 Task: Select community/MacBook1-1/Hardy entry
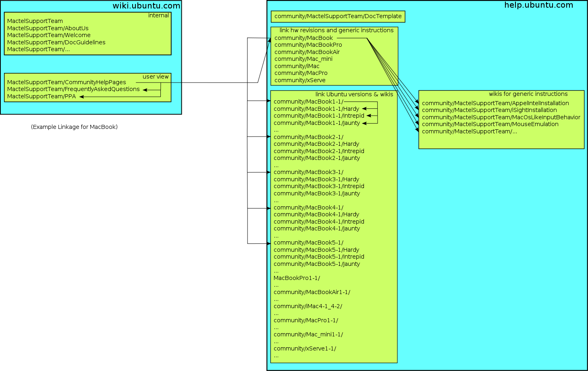pyautogui.click(x=316, y=109)
